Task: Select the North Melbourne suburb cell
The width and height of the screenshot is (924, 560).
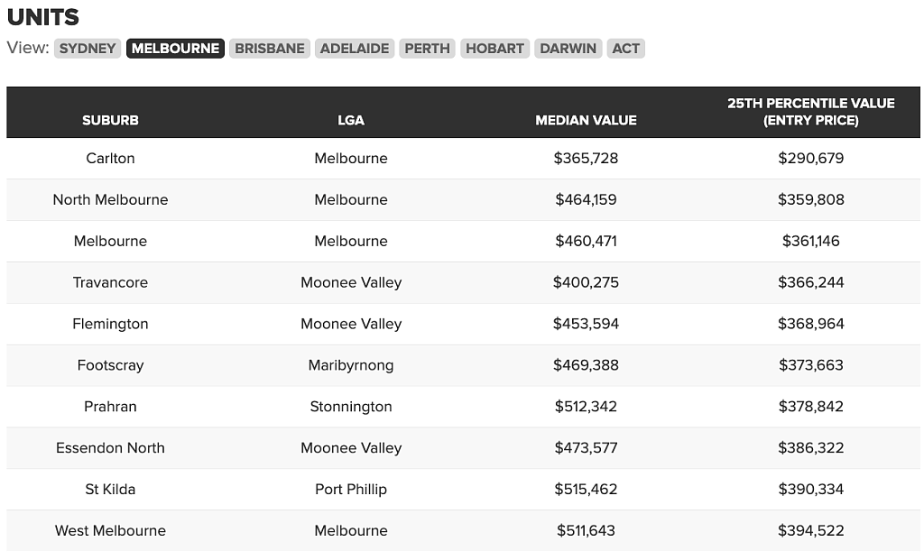Action: coord(110,199)
